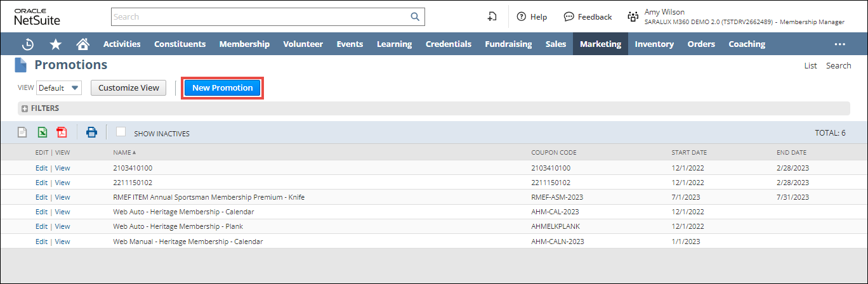Image resolution: width=868 pixels, height=284 pixels.
Task: Click the Shortcuts star icon
Action: 56,44
